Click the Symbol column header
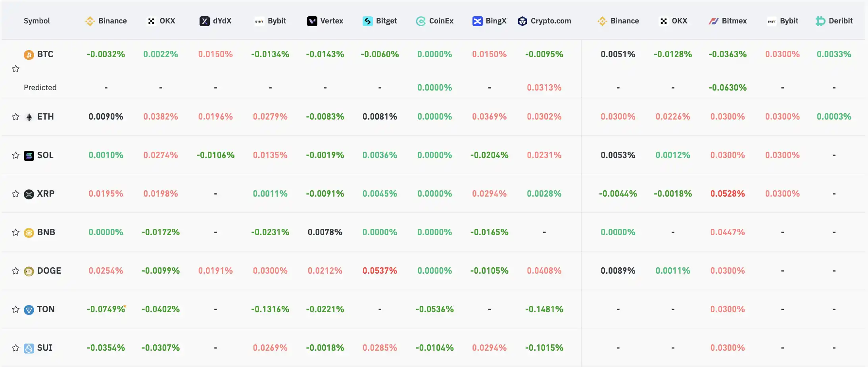The height and width of the screenshot is (367, 868). 36,21
